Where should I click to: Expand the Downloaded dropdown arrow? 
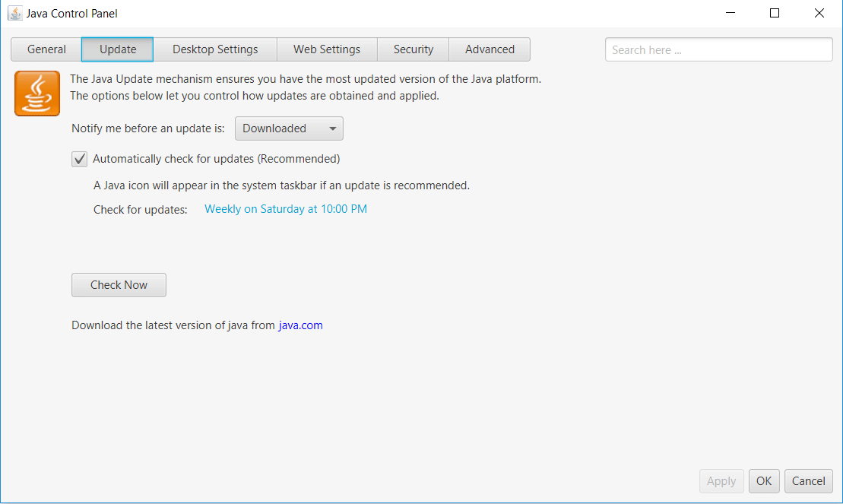pyautogui.click(x=332, y=128)
